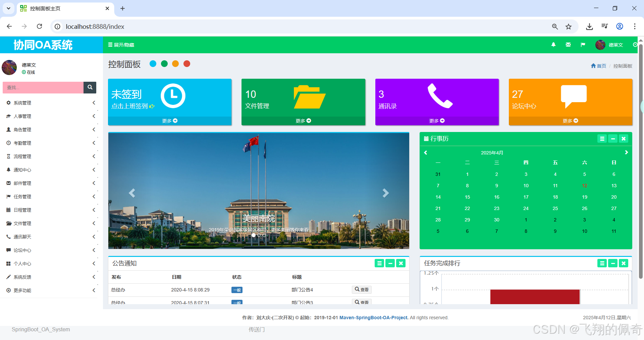Open the 控制面板主页 browser tab
The width and height of the screenshot is (644, 340).
[x=45, y=9]
